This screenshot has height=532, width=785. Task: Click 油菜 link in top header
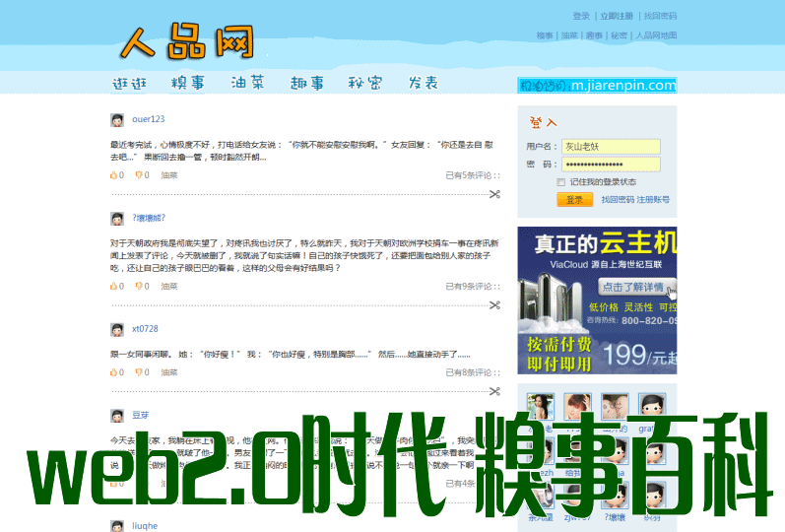(569, 35)
